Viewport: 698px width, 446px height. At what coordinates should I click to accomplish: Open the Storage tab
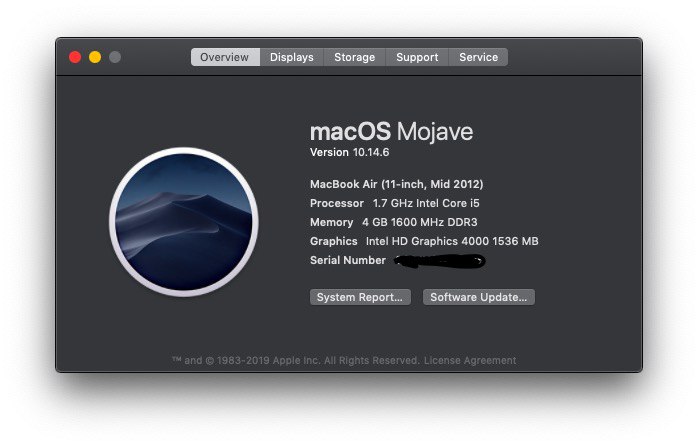pyautogui.click(x=354, y=57)
